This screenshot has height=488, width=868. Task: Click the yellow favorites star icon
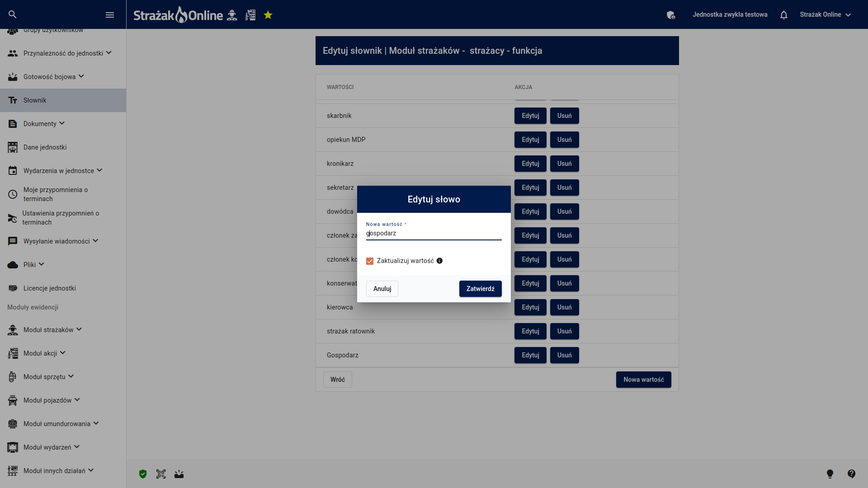(x=268, y=15)
